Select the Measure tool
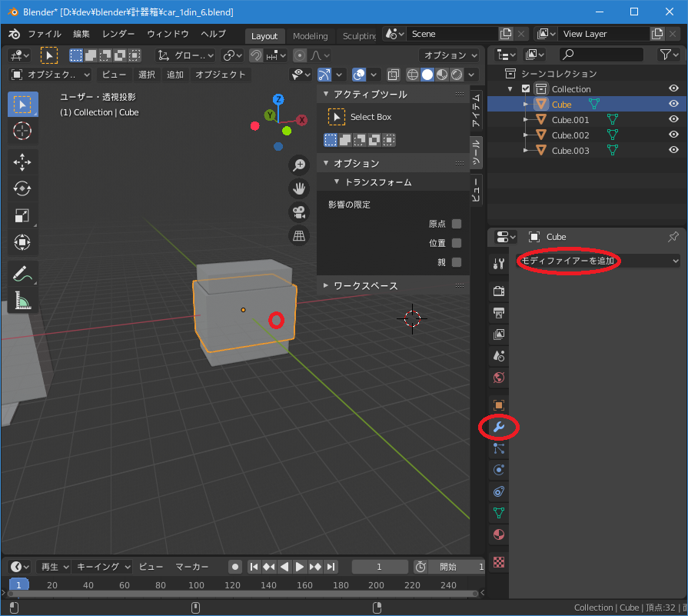The image size is (688, 616). [22, 300]
